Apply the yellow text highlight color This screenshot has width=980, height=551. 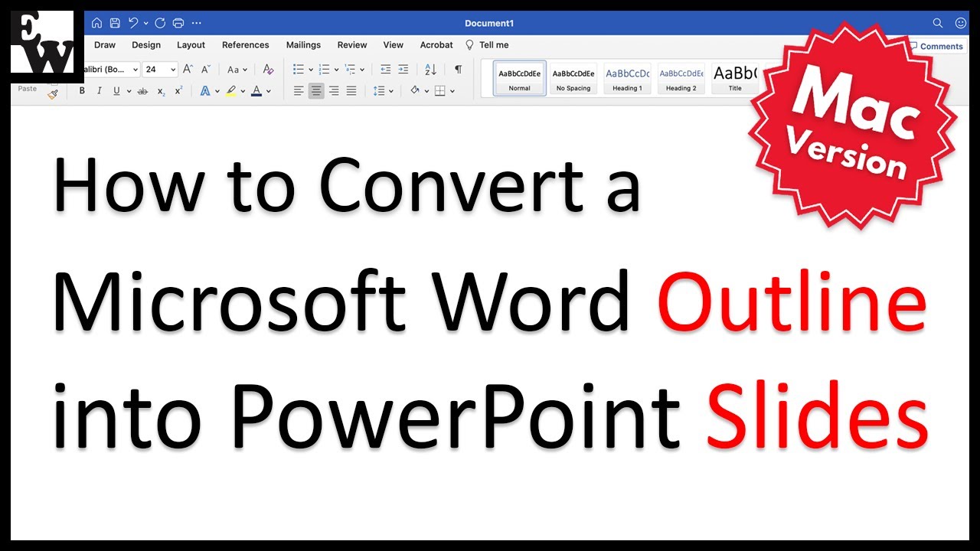(x=231, y=91)
